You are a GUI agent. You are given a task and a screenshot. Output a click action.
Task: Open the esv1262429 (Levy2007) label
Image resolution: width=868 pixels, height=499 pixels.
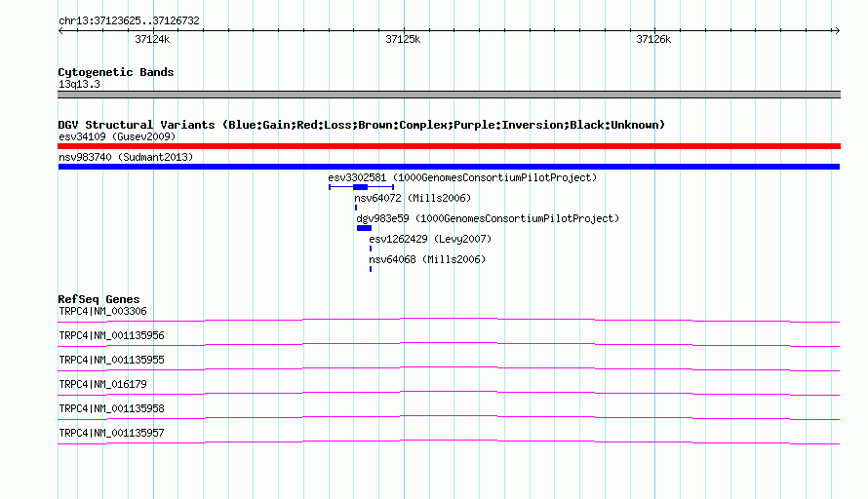point(430,239)
